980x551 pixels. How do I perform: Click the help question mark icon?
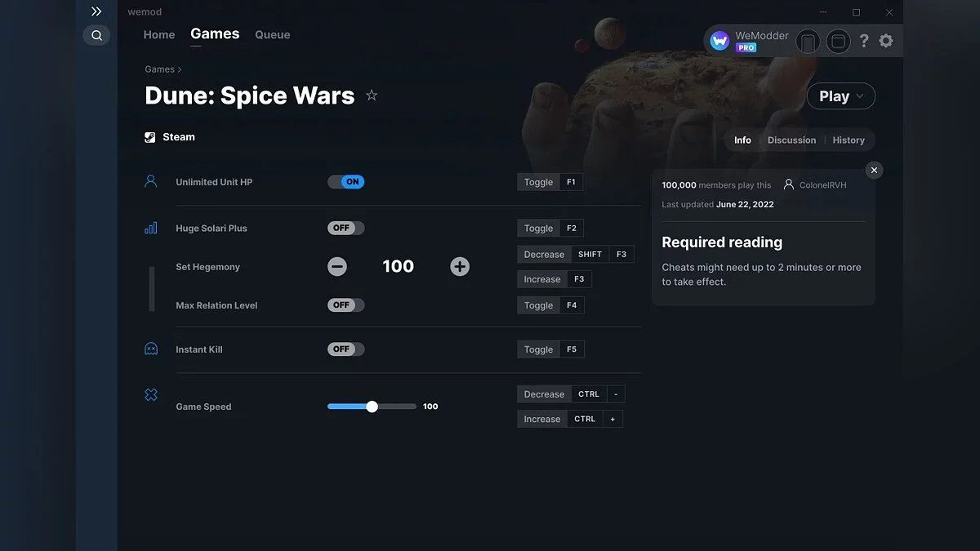pos(864,41)
